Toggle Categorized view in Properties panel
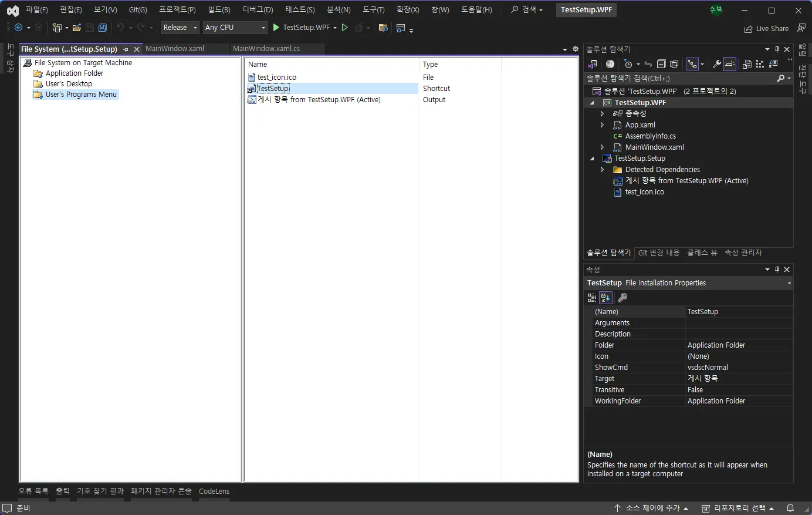This screenshot has width=812, height=515. [592, 298]
